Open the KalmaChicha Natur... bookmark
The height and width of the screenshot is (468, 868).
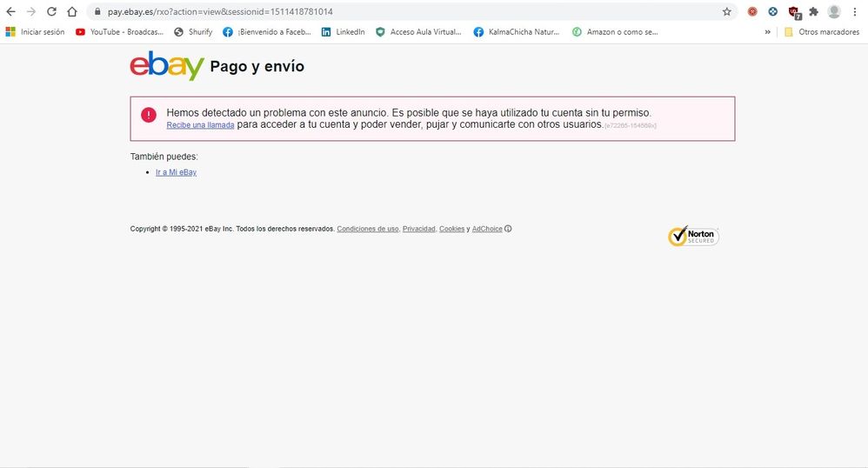pos(517,32)
